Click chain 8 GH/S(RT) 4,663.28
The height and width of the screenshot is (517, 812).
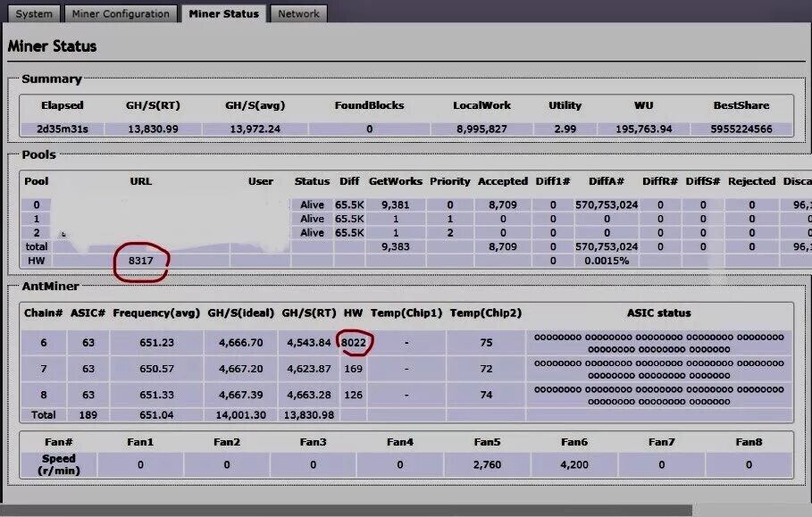pyautogui.click(x=309, y=395)
